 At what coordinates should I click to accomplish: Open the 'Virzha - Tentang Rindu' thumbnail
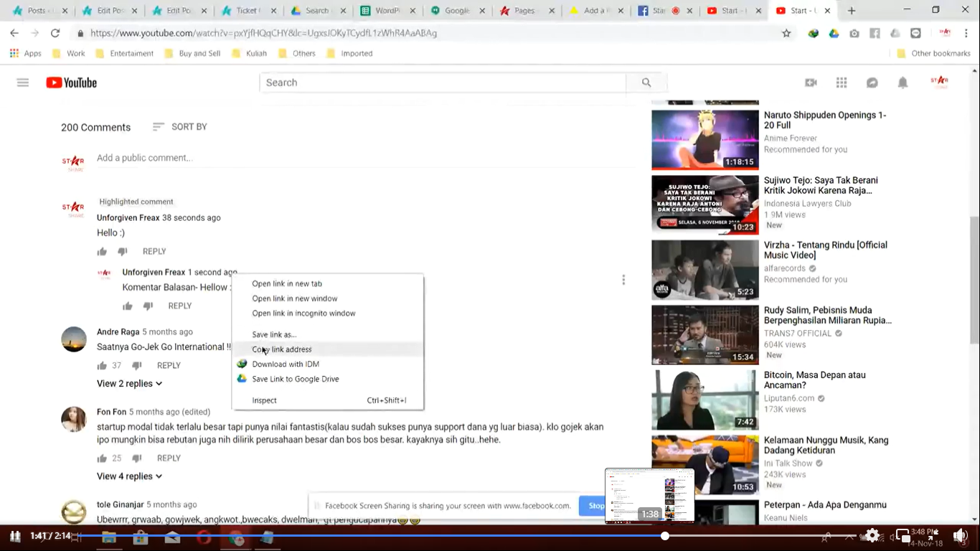(705, 270)
